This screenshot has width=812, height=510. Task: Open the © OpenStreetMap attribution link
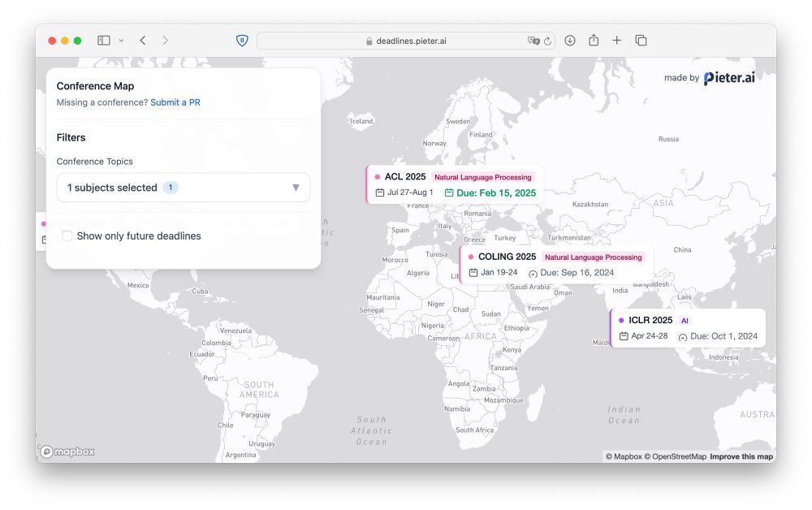(x=676, y=456)
